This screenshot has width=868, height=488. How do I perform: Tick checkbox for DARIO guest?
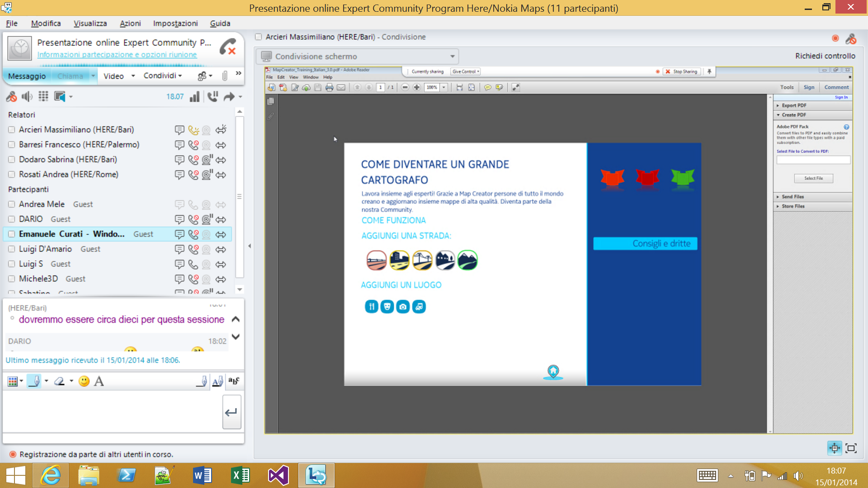12,219
